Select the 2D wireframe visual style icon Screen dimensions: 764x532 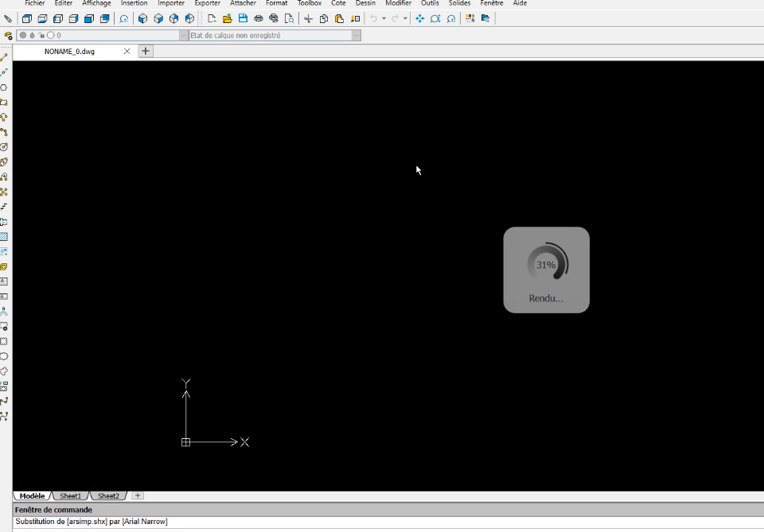pyautogui.click(x=27, y=19)
